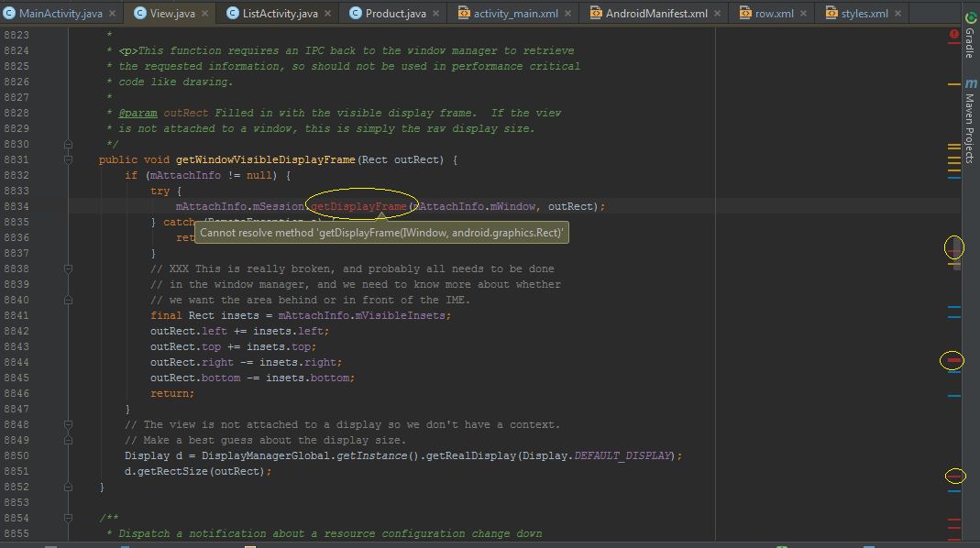Close the ListActivity.java tab
The image size is (980, 548).
coord(327,13)
